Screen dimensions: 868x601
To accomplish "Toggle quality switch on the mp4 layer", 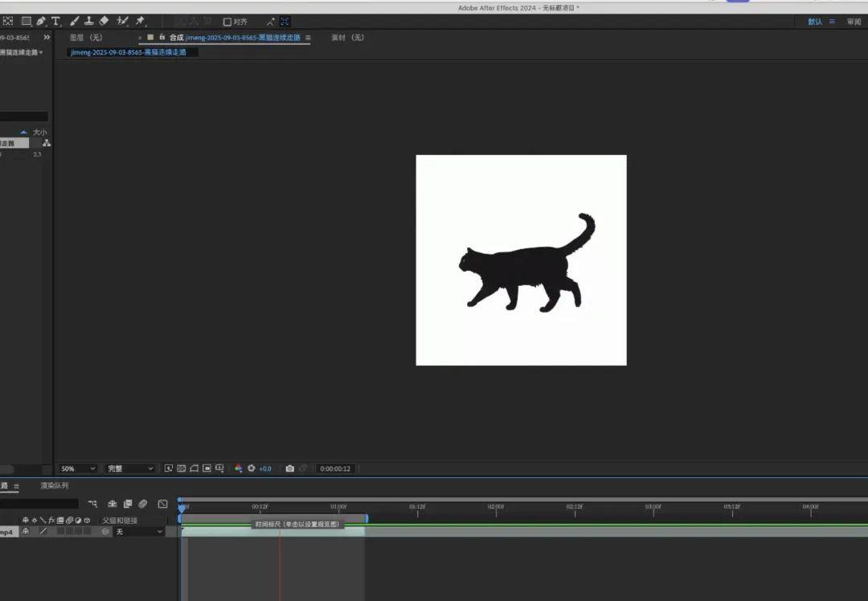I will point(43,531).
